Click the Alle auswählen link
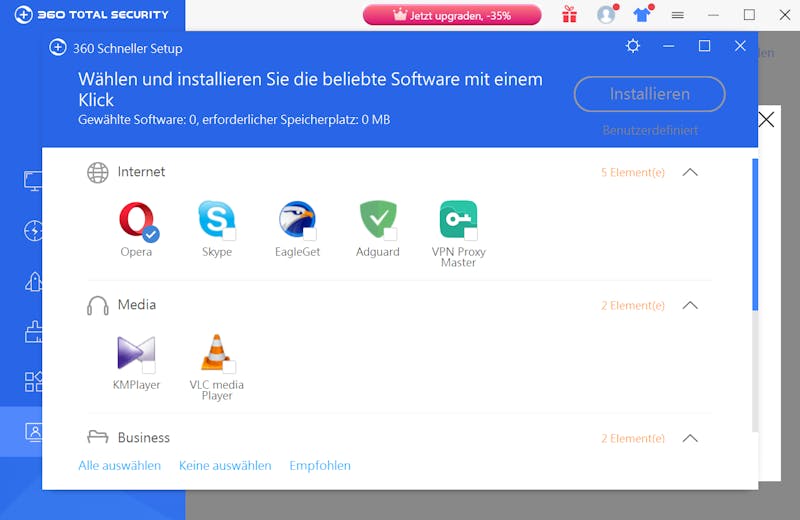 [119, 465]
